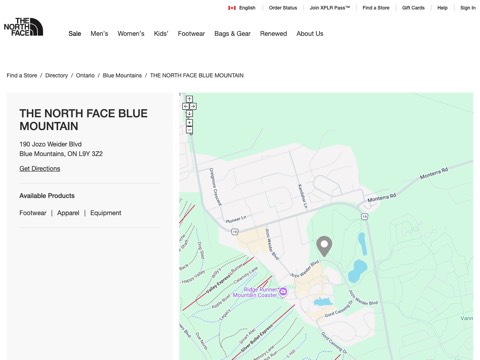Click the store title heading
Viewport: 480px width, 360px height.
point(83,120)
